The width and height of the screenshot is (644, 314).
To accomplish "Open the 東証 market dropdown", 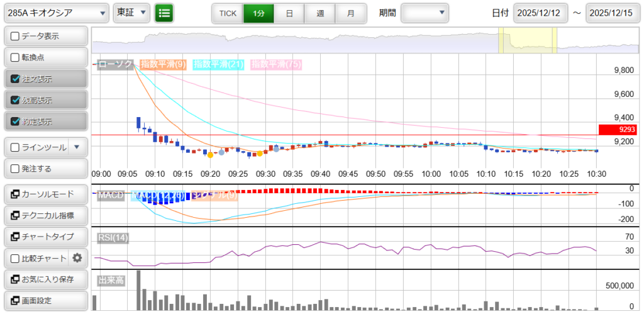I will [132, 13].
